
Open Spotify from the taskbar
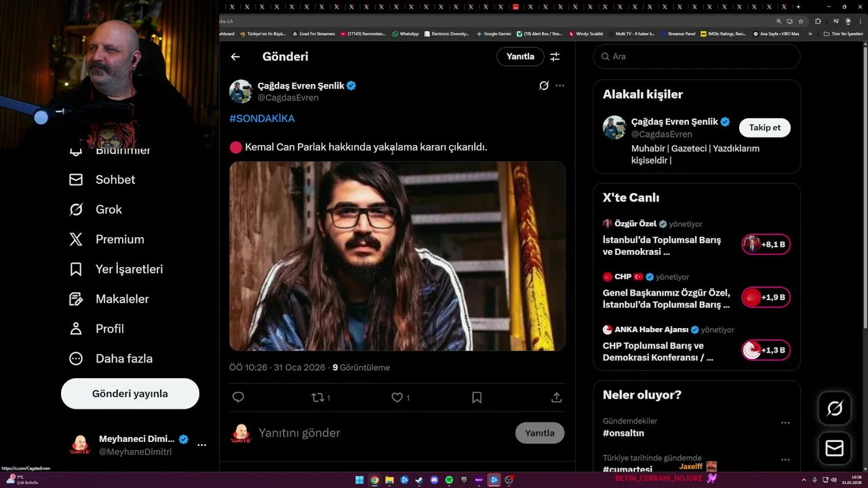pos(449,480)
